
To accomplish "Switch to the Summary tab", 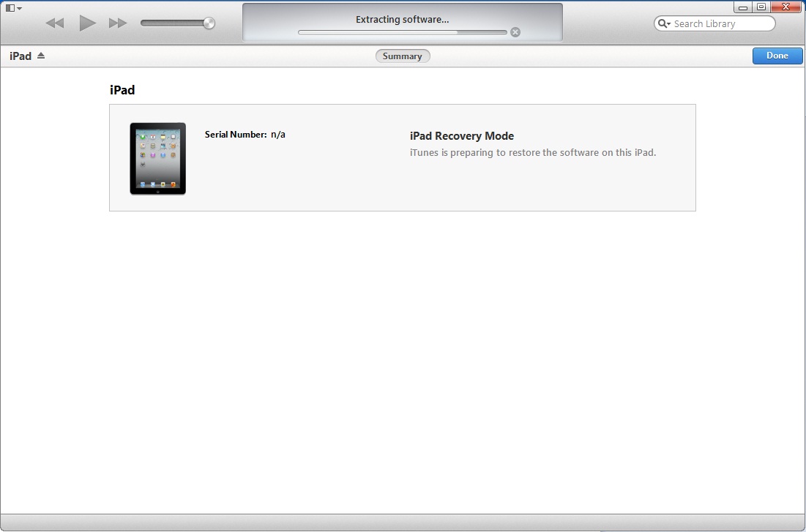I will click(403, 56).
